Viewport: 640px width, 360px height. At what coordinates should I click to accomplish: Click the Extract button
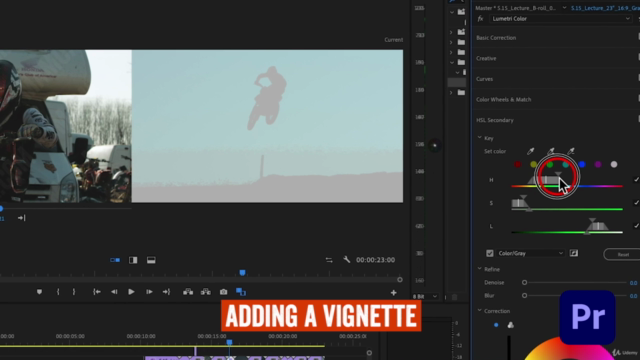pyautogui.click(x=206, y=292)
